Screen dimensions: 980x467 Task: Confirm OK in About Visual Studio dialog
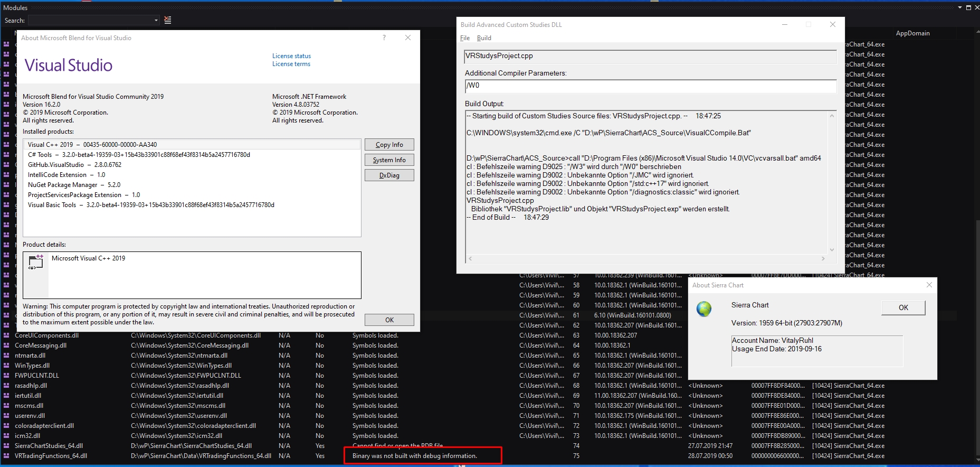point(389,320)
